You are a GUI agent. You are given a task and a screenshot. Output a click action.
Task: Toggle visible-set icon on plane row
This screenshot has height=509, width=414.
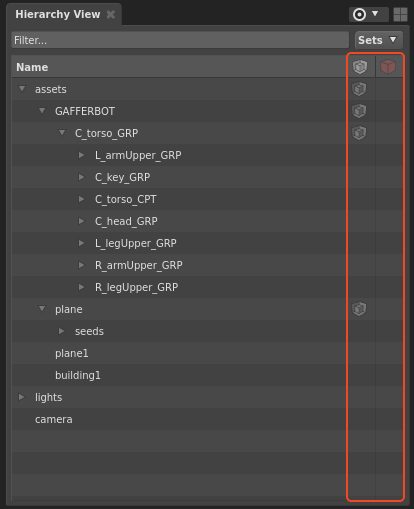coord(359,309)
